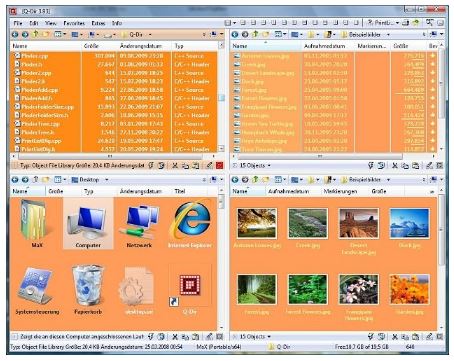Open the View menu
The width and height of the screenshot is (454, 361).
coord(51,23)
